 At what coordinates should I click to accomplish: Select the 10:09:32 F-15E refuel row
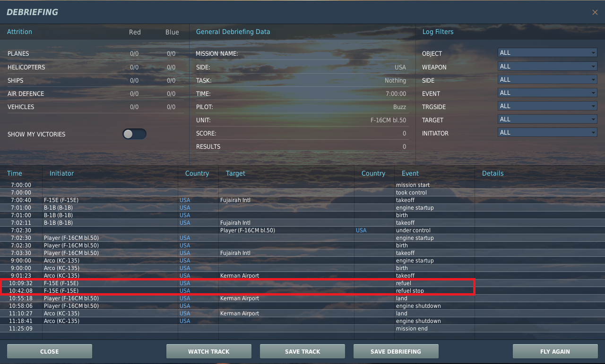[x=302, y=283]
